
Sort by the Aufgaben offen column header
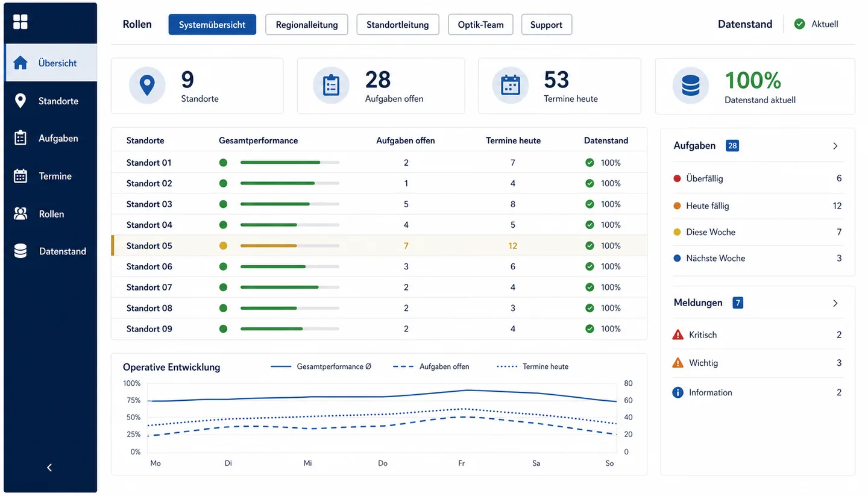point(406,140)
